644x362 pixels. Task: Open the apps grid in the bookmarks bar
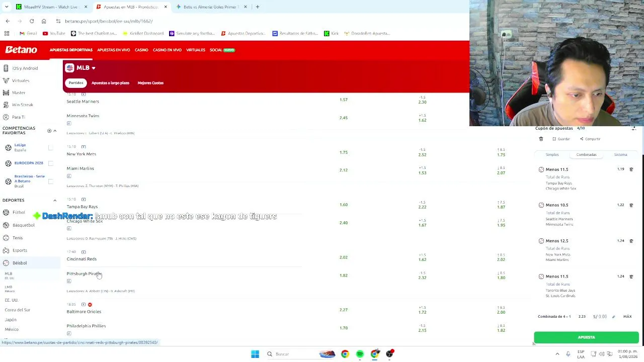(7, 33)
